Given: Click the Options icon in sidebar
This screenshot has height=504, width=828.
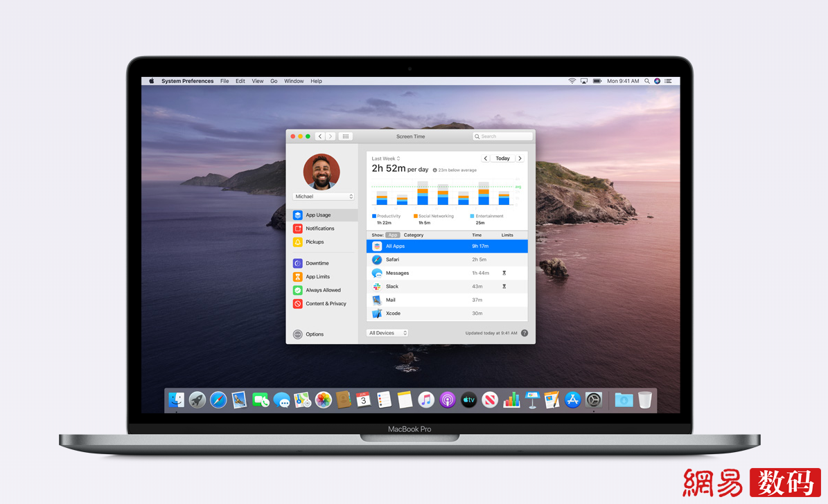Looking at the screenshot, I should (298, 334).
